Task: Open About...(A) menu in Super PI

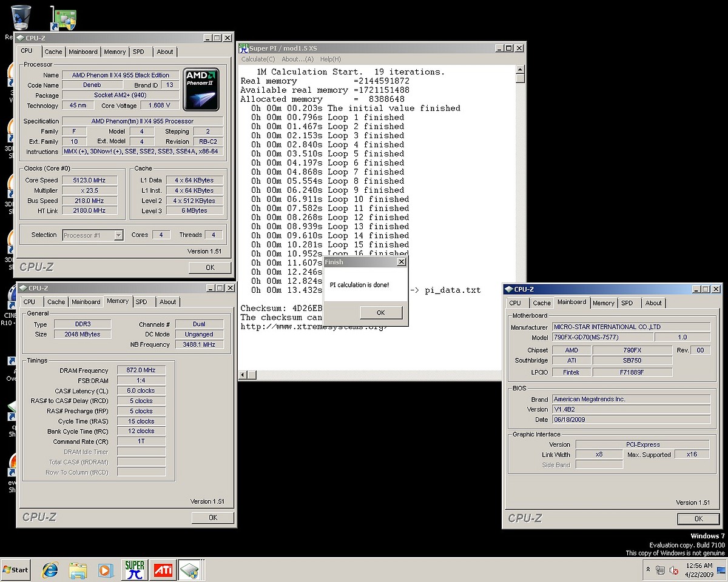Action: coord(298,59)
